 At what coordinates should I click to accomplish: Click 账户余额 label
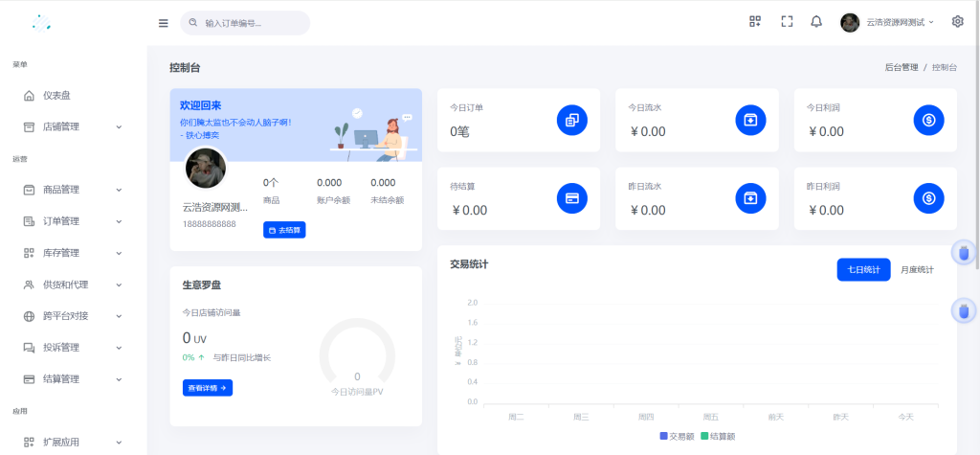coord(333,200)
